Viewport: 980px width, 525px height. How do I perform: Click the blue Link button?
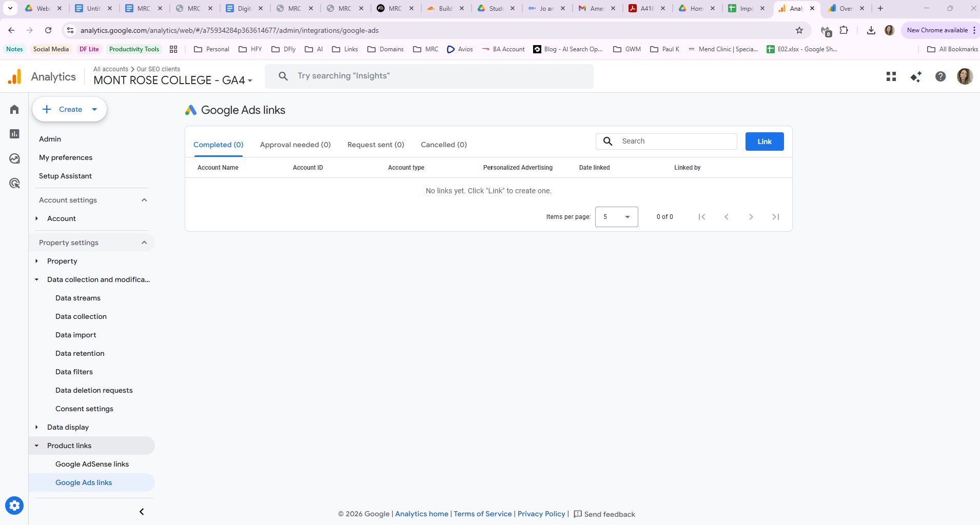click(764, 141)
